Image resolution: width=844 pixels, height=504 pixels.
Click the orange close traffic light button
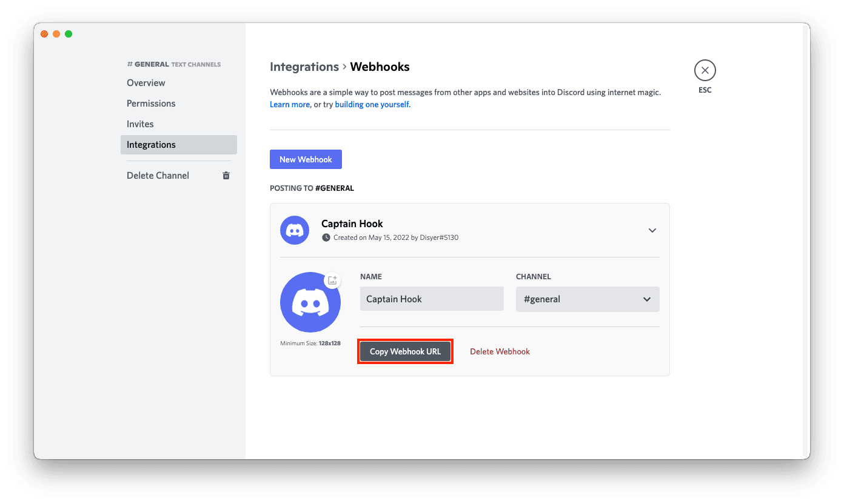(44, 34)
